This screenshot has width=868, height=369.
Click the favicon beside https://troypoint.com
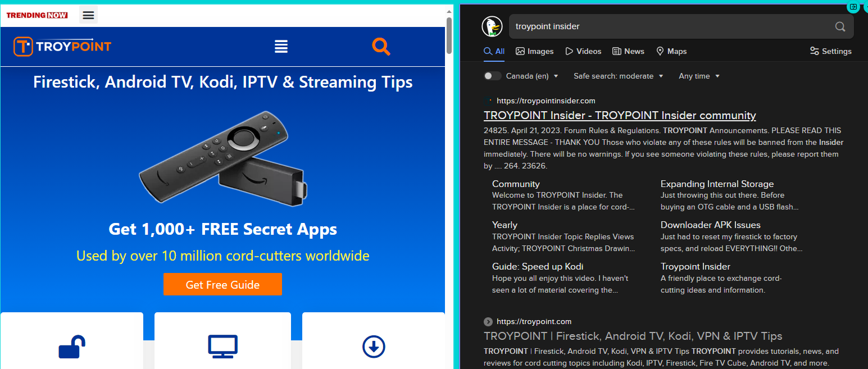click(488, 322)
